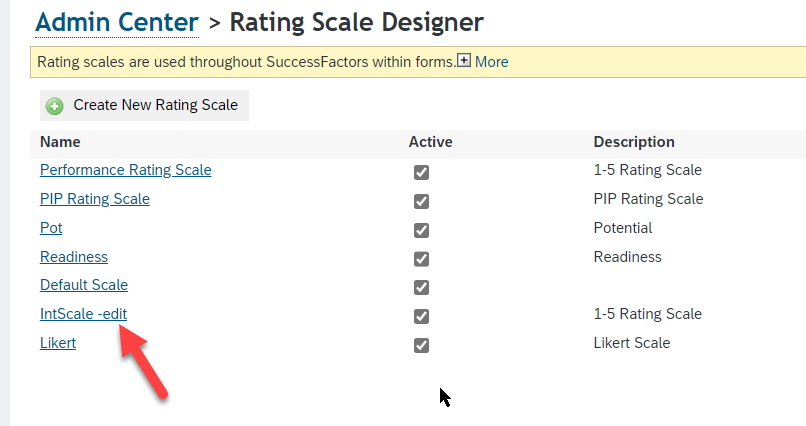Open the More link in banner
806x426 pixels.
pyautogui.click(x=491, y=62)
